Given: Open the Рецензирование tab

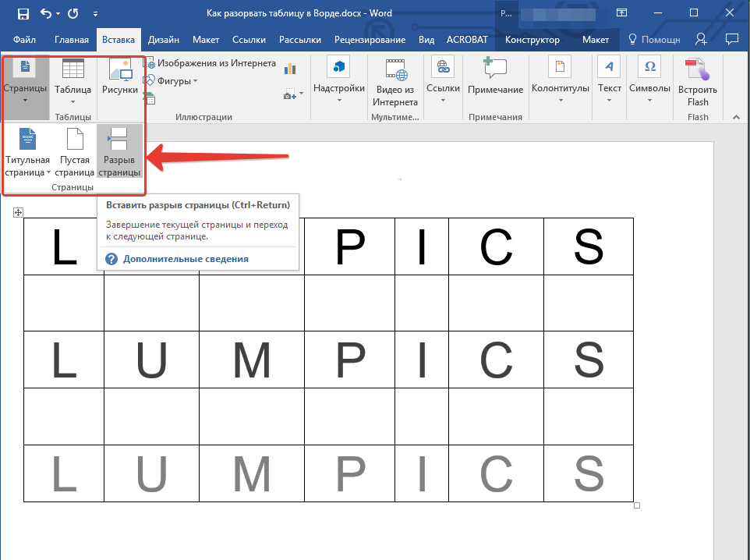Looking at the screenshot, I should (370, 40).
